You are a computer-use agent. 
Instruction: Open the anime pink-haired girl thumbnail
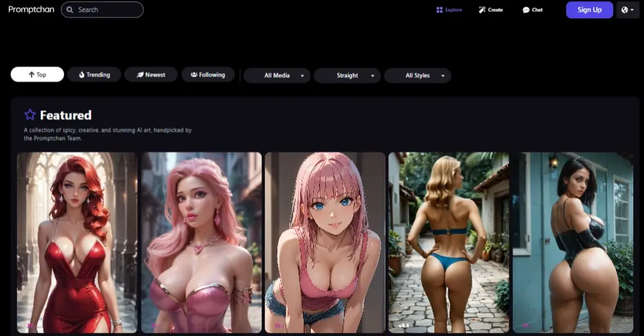pos(325,242)
